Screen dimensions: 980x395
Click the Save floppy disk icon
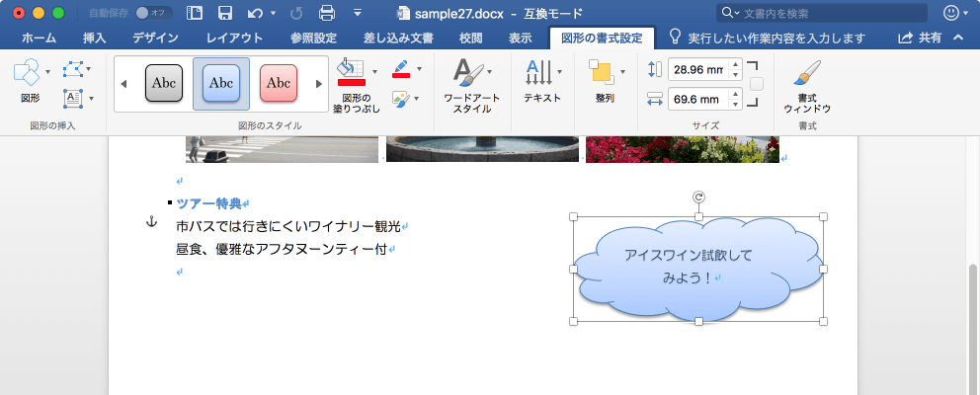pos(225,13)
